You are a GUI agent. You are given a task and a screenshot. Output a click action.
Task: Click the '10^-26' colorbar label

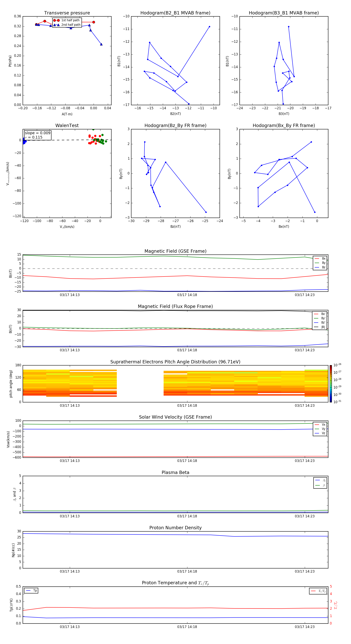click(337, 365)
